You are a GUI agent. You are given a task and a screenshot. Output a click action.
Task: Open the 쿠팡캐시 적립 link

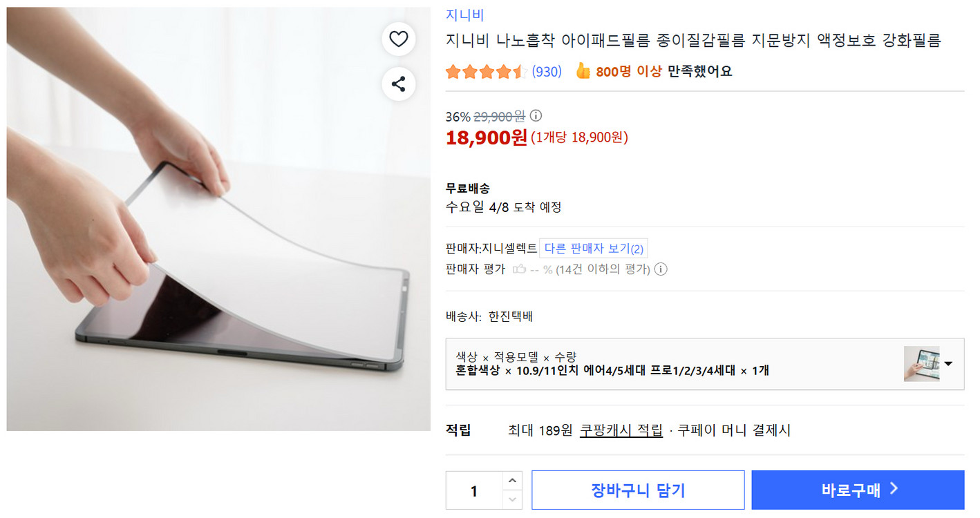(x=621, y=430)
